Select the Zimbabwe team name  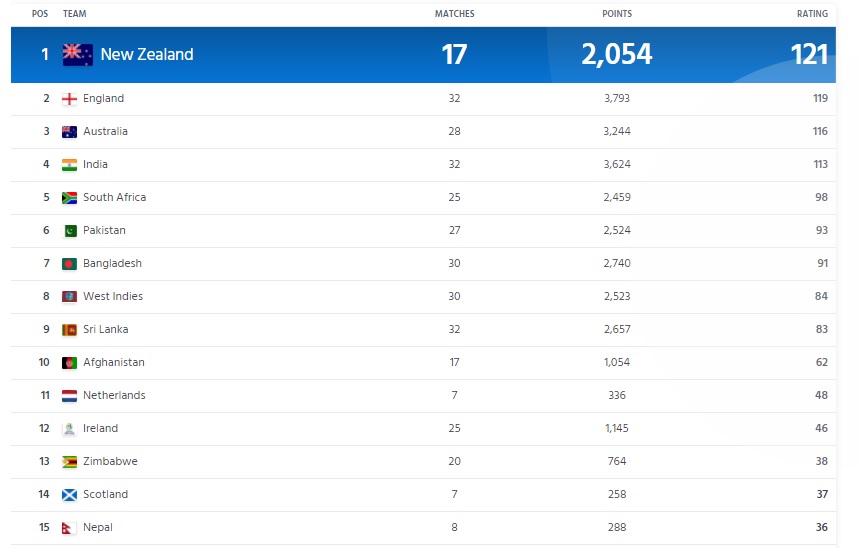[x=110, y=461]
